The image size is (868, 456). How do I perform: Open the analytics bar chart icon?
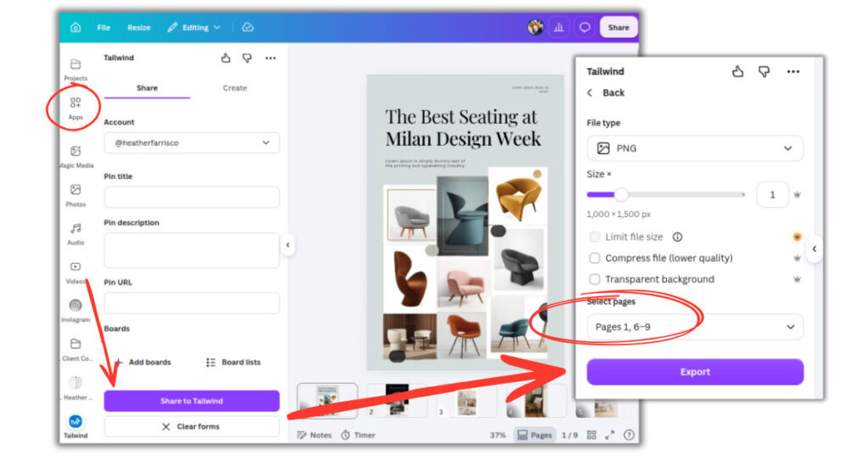(559, 27)
